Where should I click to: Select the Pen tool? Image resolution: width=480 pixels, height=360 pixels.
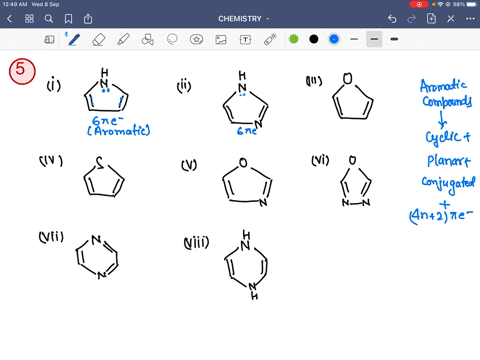[x=73, y=39]
